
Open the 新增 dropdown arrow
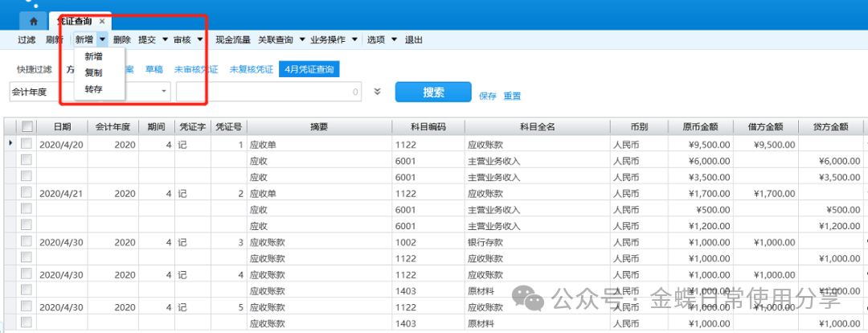click(103, 39)
